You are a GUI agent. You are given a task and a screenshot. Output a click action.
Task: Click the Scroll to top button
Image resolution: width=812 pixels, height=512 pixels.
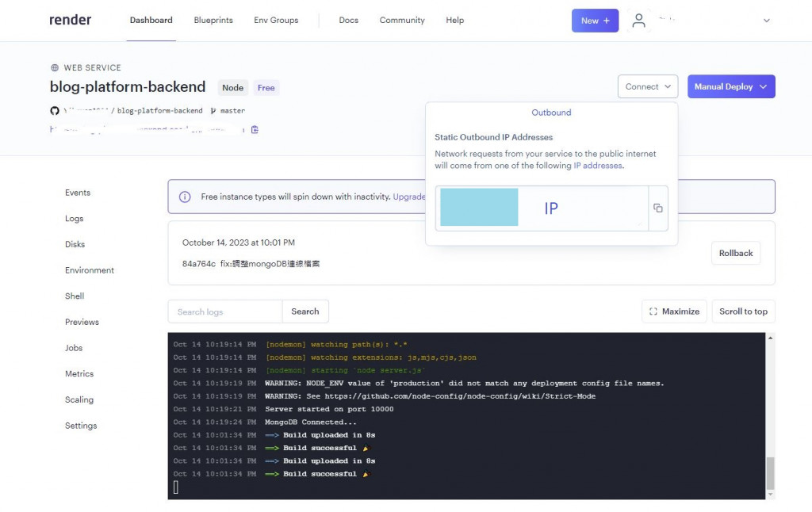743,311
